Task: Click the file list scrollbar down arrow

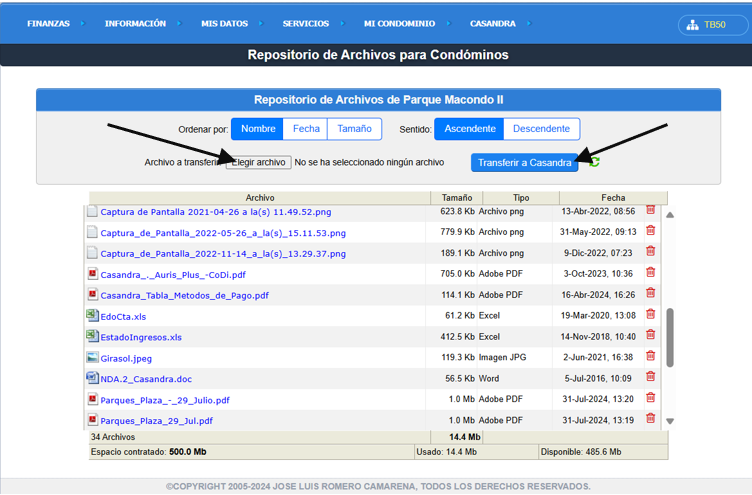Action: [x=670, y=421]
